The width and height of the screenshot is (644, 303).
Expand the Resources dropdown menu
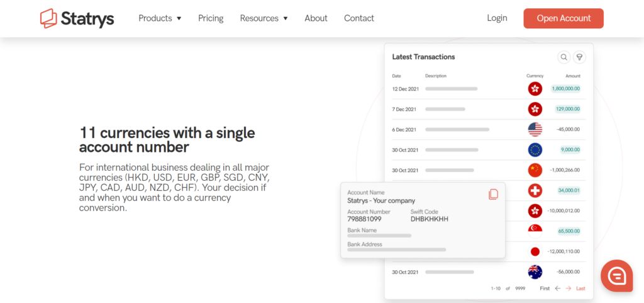click(264, 18)
